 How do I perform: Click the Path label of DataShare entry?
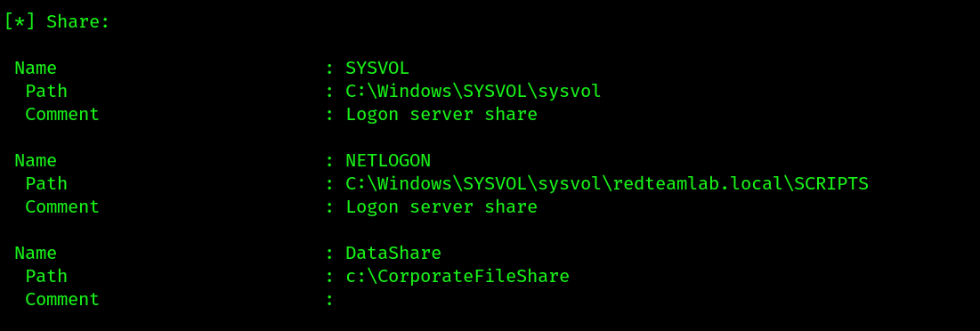(46, 276)
